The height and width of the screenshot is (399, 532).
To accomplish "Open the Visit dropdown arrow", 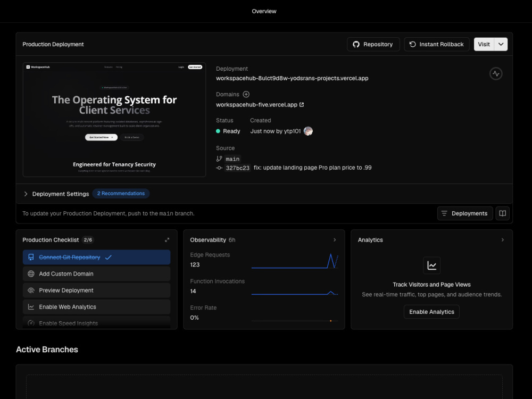I will (x=501, y=45).
